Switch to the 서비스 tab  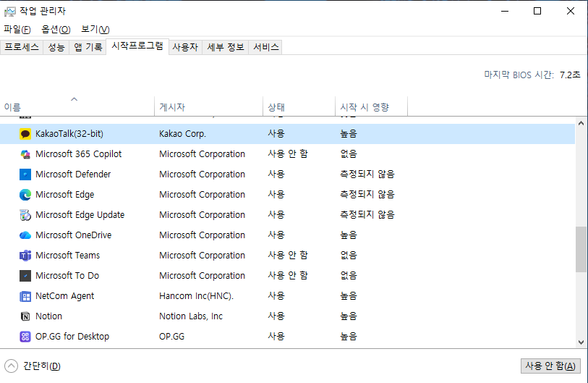point(266,47)
